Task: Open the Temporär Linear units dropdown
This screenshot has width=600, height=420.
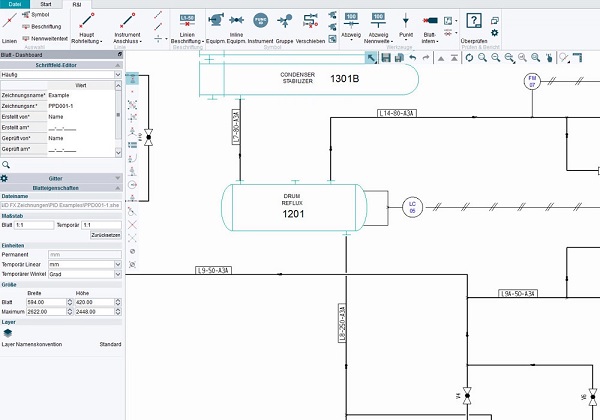Action: (x=118, y=264)
